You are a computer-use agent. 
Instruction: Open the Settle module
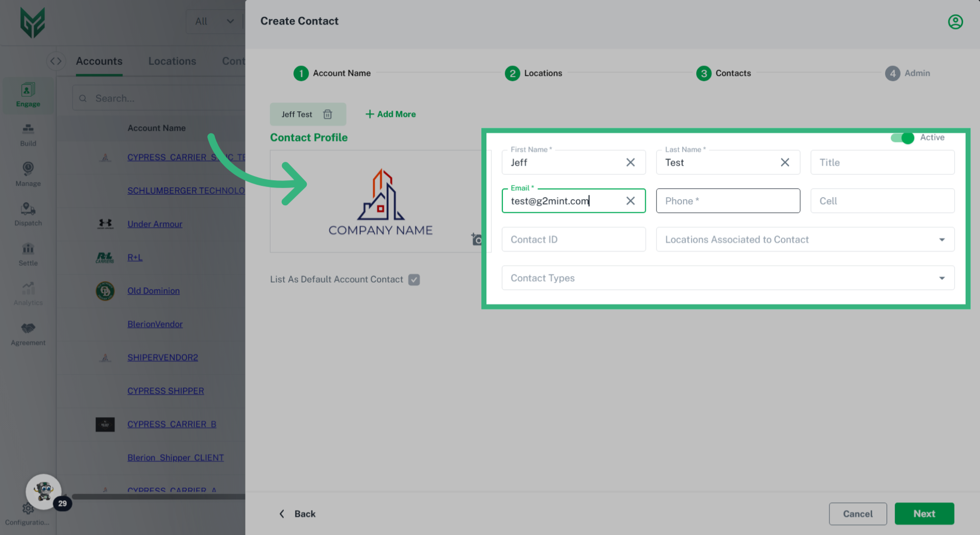pyautogui.click(x=28, y=254)
